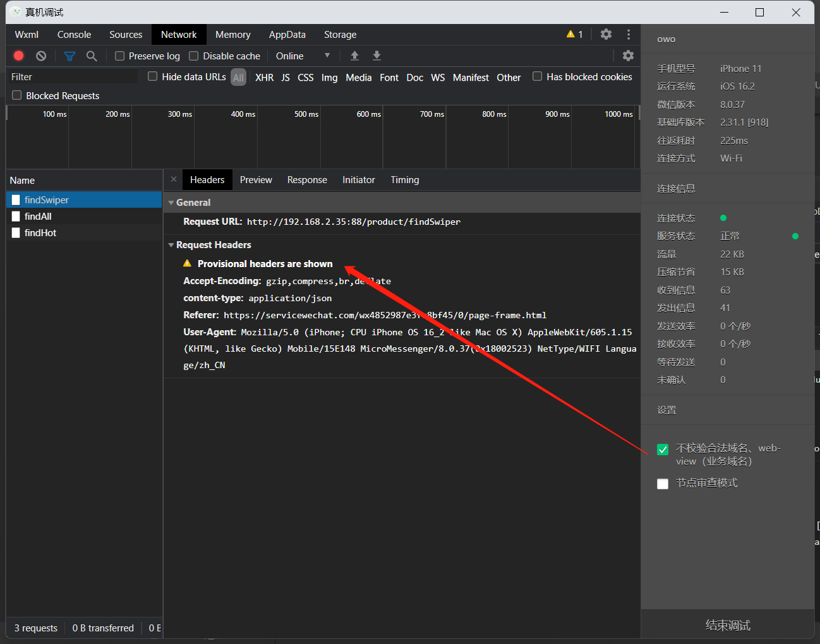Open the Memory tab
This screenshot has width=820, height=644.
(232, 35)
